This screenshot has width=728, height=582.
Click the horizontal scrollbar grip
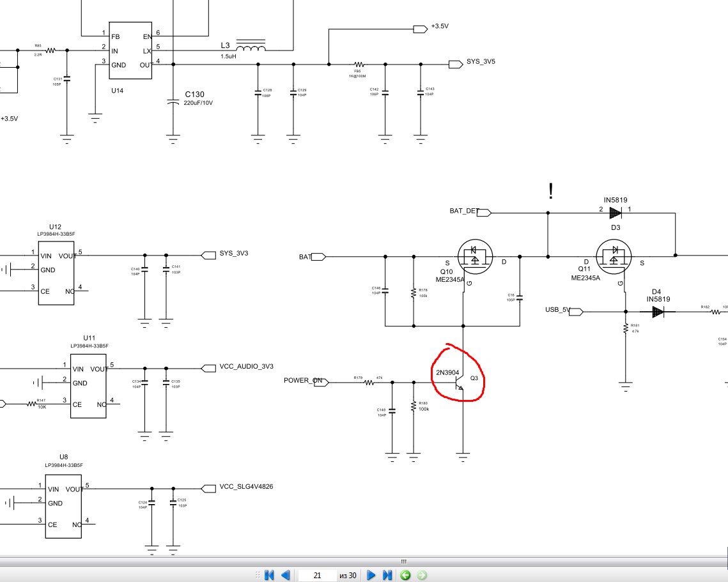(403, 562)
